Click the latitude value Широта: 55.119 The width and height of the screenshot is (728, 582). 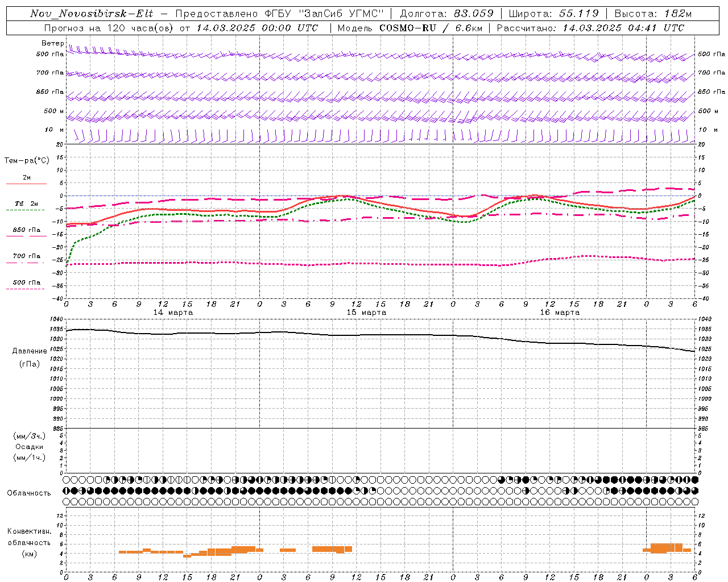tap(553, 14)
